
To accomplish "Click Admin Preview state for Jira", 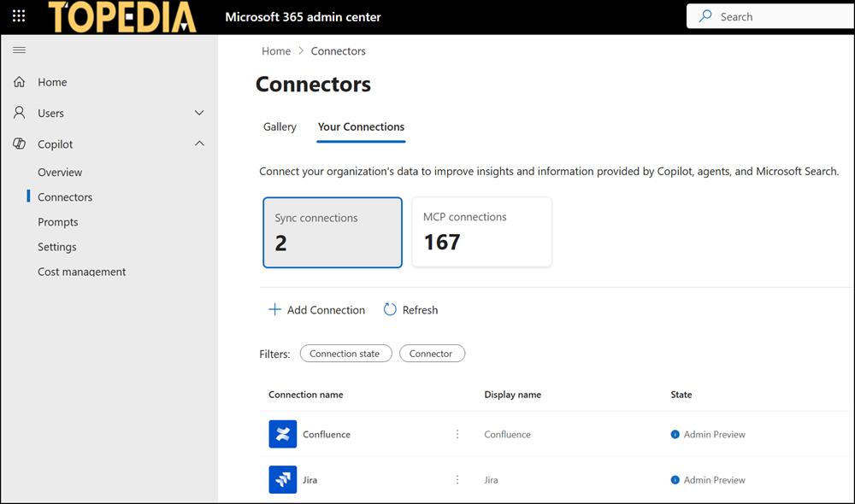I will (714, 480).
